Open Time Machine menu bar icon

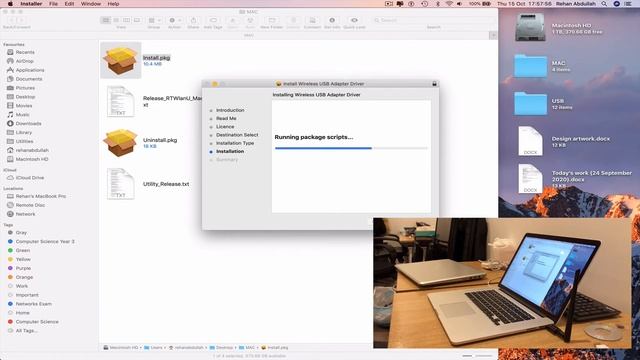[x=424, y=4]
